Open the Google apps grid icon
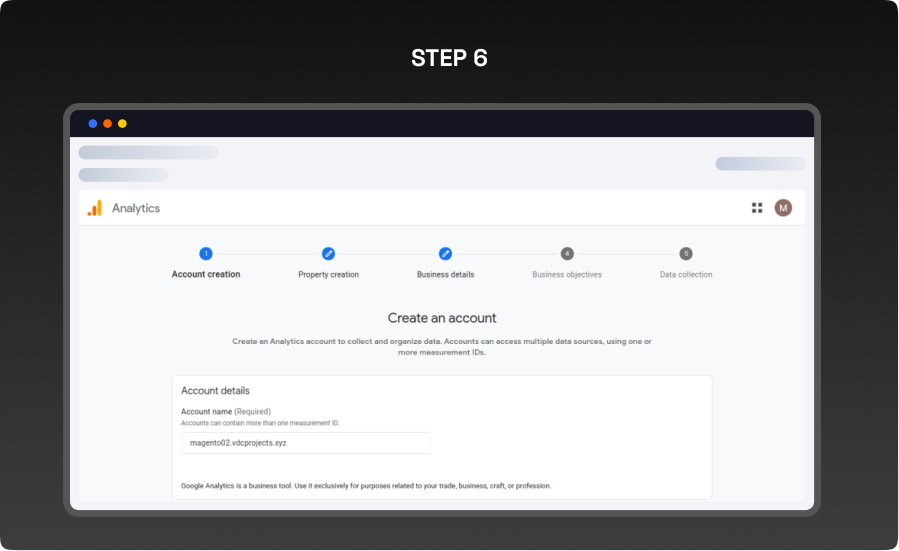The height and width of the screenshot is (551, 899). [x=757, y=208]
